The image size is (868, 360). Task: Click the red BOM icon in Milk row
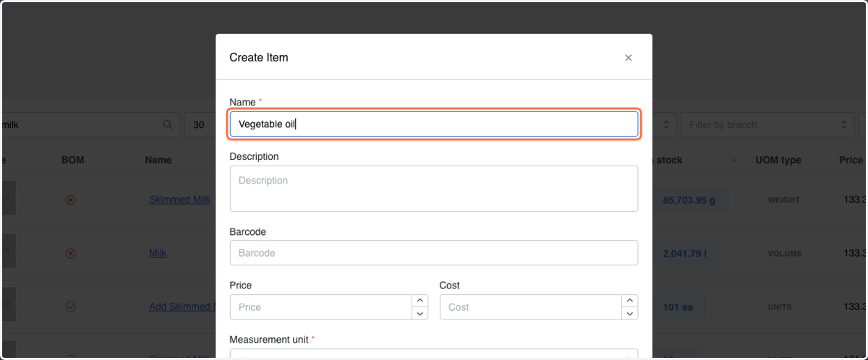(70, 253)
